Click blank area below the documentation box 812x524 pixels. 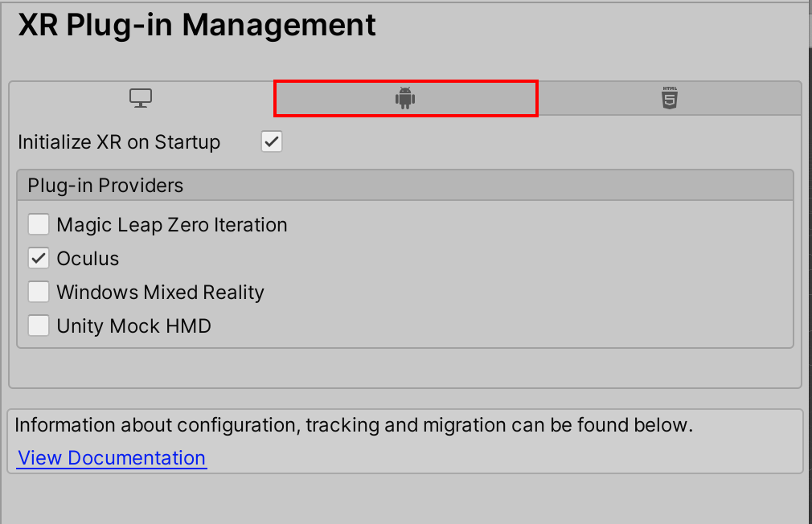point(402,498)
